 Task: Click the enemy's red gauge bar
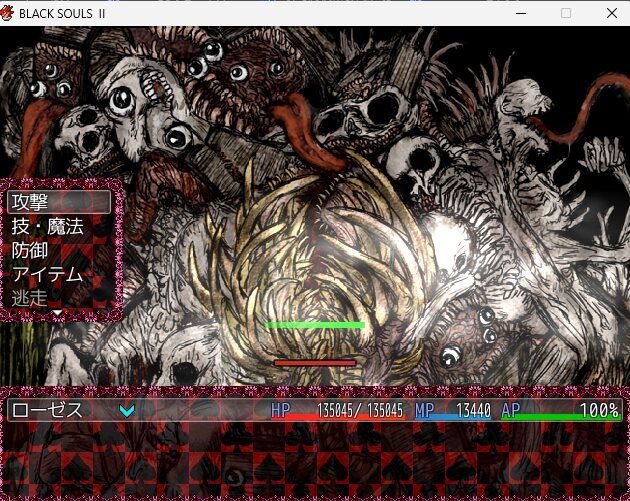pyautogui.click(x=315, y=363)
